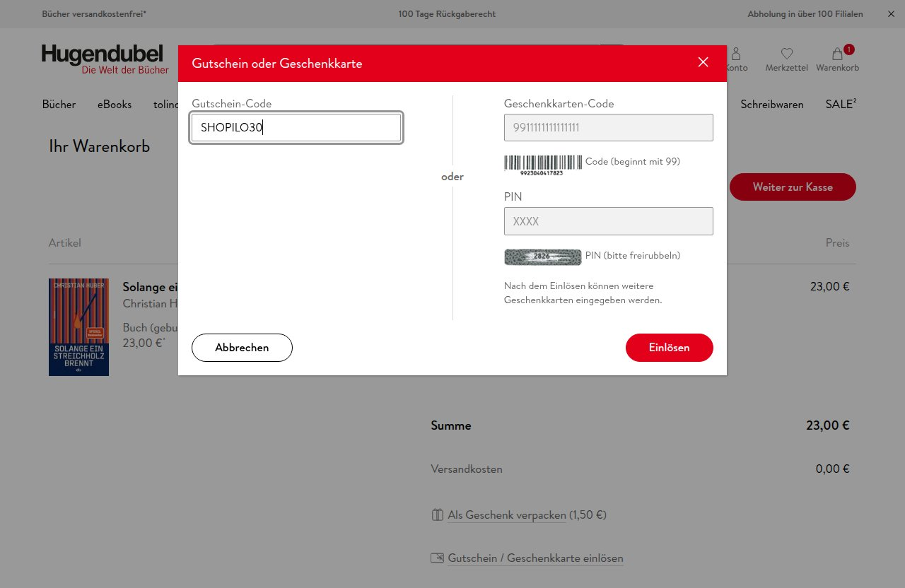Focus the Gutschein-Code input field
Image resolution: width=905 pixels, height=588 pixels.
(296, 128)
